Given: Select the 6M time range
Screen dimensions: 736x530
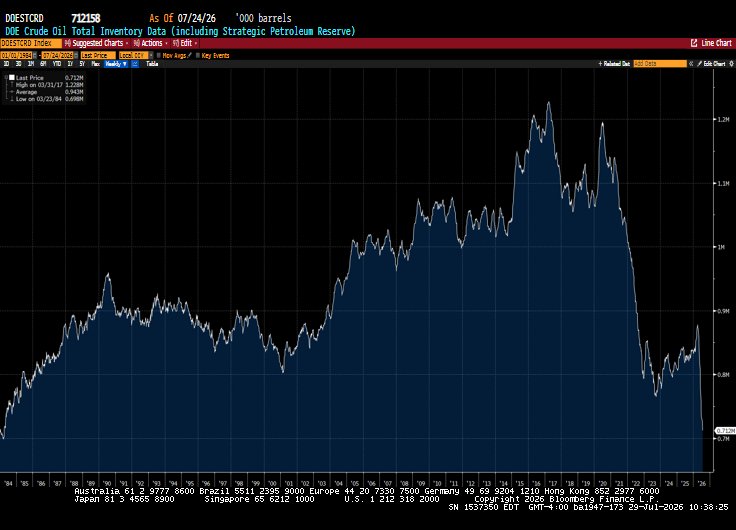Looking at the screenshot, I should tap(43, 64).
